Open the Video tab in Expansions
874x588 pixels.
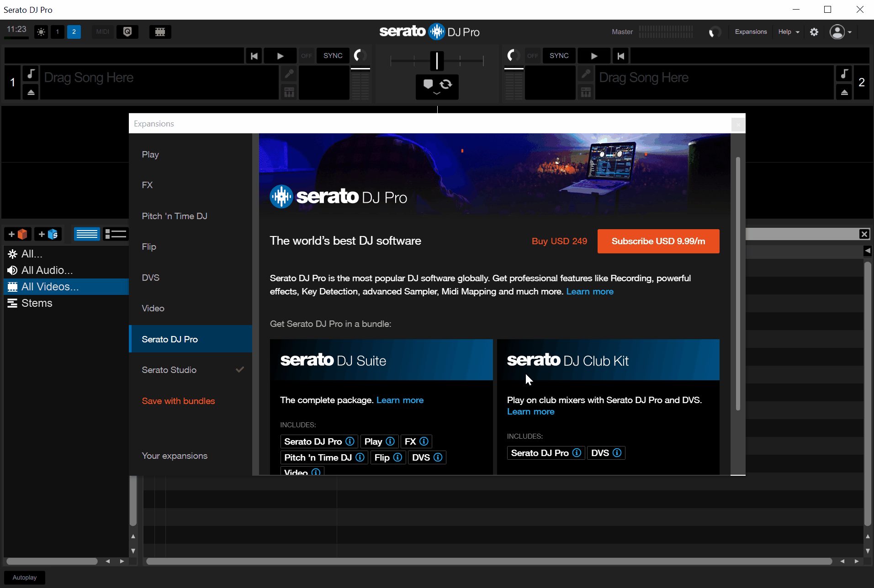pos(191,309)
